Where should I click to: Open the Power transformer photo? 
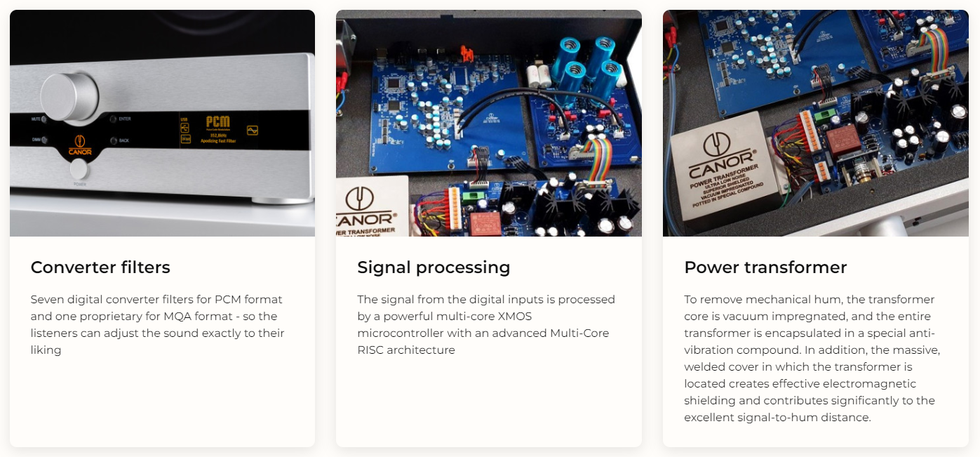click(816, 123)
